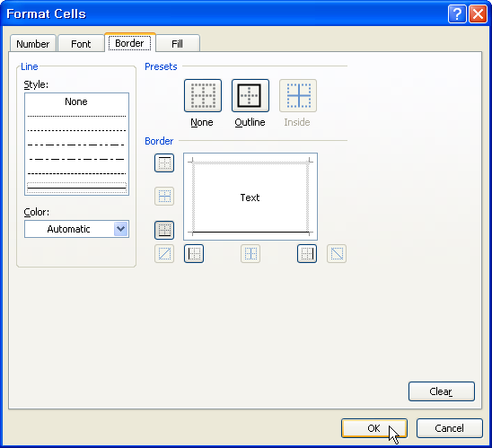Select the thin solid line style
This screenshot has height=448, width=492.
[76, 188]
